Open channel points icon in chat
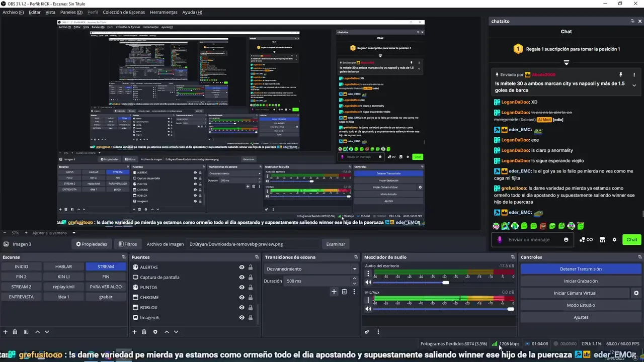The image size is (644, 362). tap(586, 240)
